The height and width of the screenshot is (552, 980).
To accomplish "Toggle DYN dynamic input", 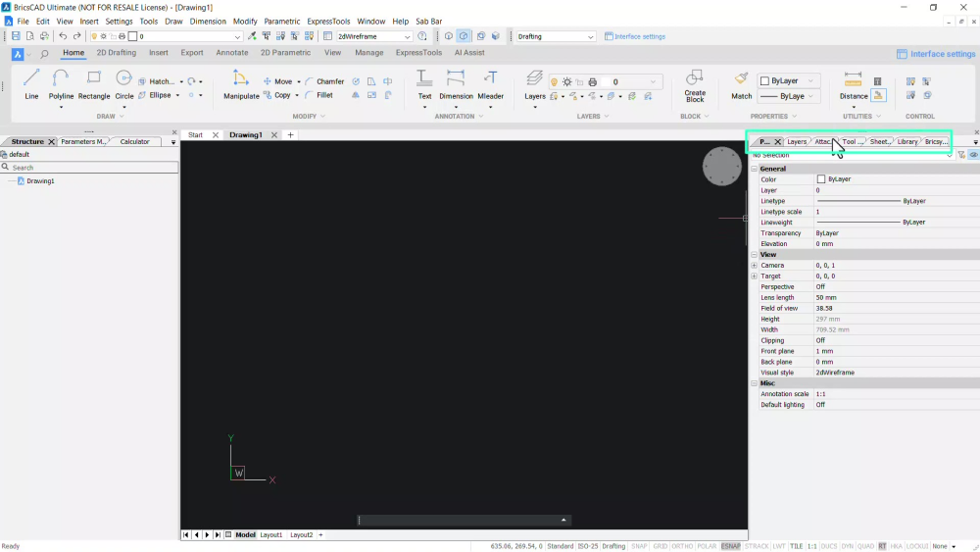I will [847, 546].
